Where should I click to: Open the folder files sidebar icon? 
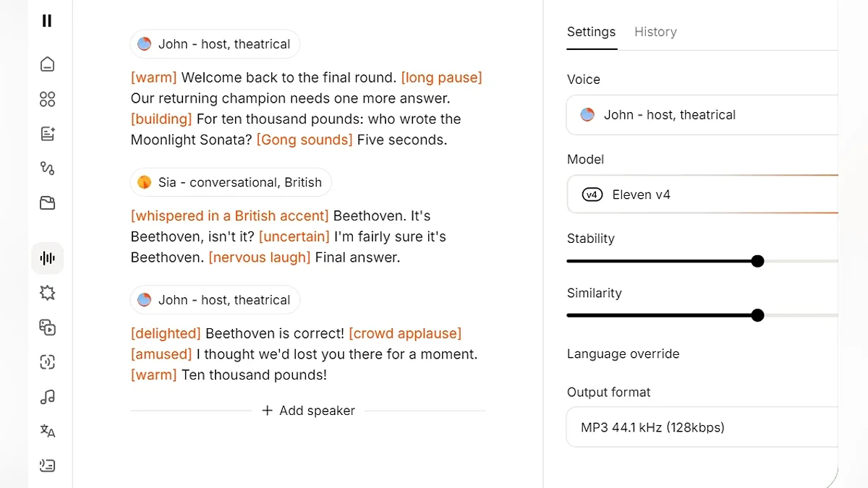(x=47, y=203)
